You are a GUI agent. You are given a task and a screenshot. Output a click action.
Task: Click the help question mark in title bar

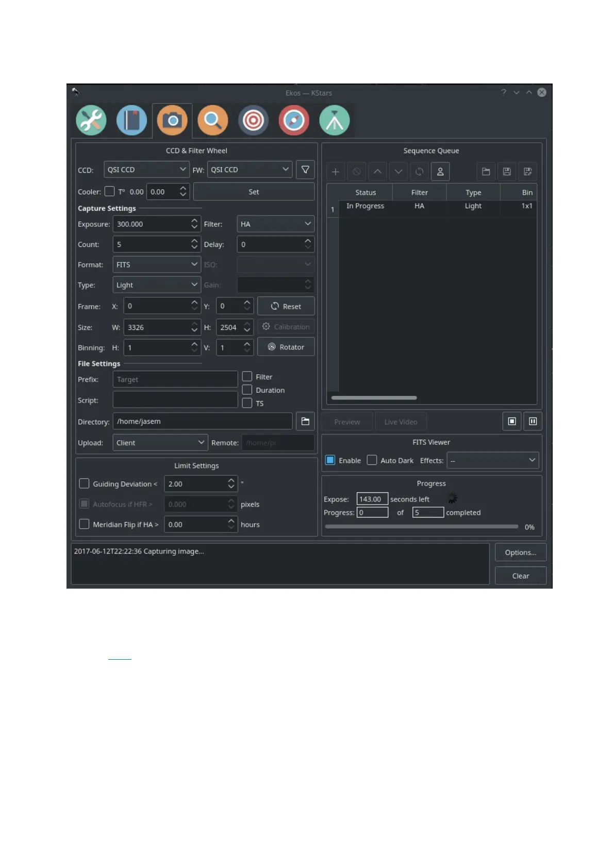click(504, 92)
